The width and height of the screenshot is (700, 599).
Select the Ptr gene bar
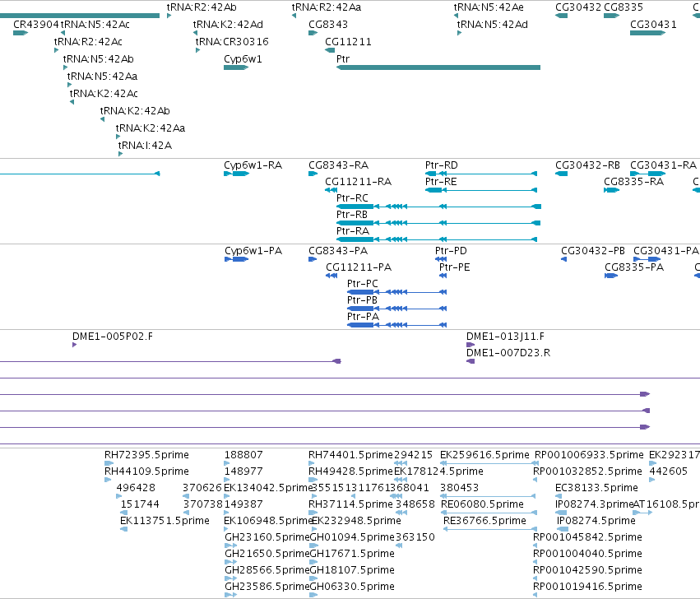[438, 67]
